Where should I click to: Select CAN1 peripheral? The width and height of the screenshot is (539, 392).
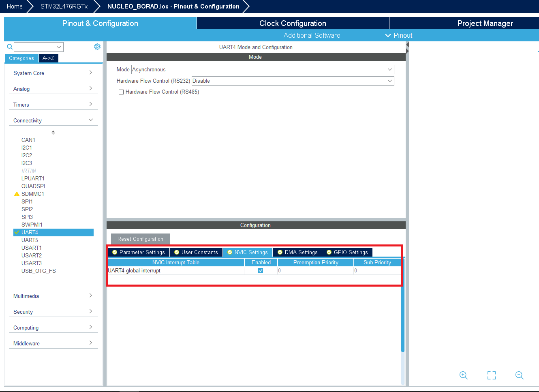click(x=28, y=140)
